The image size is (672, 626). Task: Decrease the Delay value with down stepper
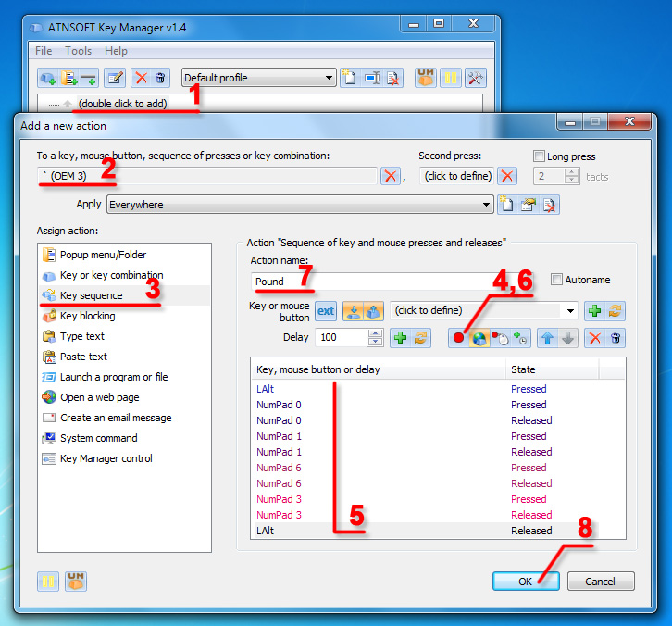tap(376, 342)
